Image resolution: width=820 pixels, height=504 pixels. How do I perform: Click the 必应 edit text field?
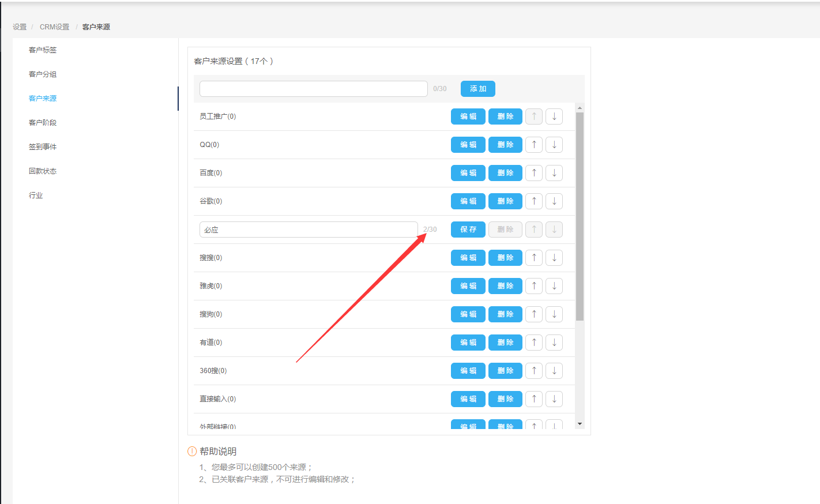(x=309, y=230)
